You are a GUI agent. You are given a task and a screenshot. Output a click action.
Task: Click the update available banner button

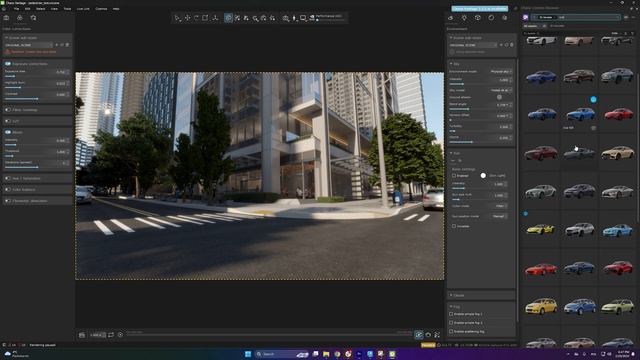480,8
